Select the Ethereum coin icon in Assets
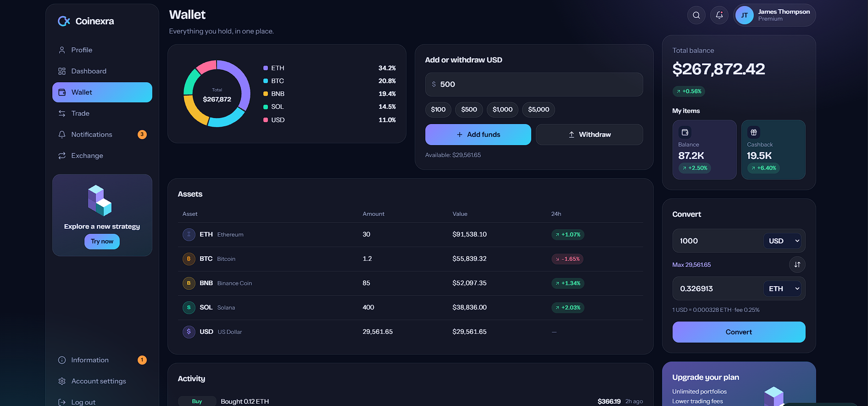 click(x=189, y=235)
